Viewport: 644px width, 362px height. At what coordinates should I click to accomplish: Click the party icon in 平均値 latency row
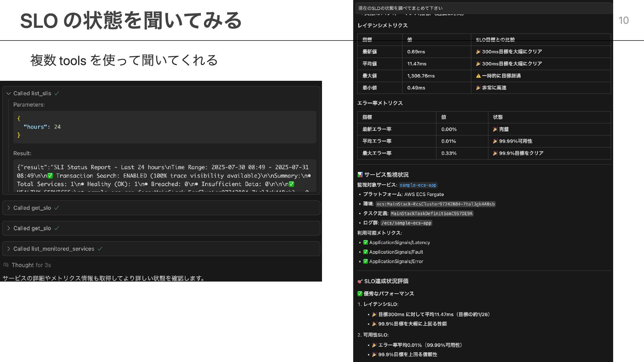coord(478,64)
